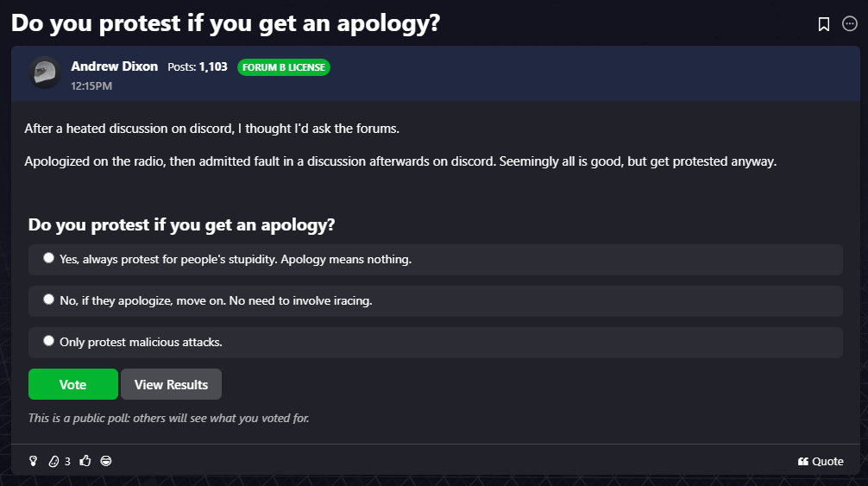This screenshot has width=868, height=486.
Task: Select 'Yes, always protest' poll option
Action: (49, 258)
